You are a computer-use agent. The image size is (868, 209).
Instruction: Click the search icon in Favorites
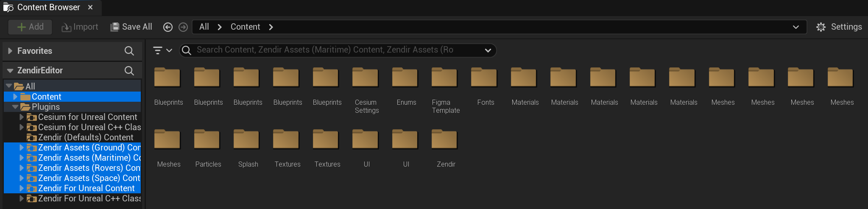point(129,51)
